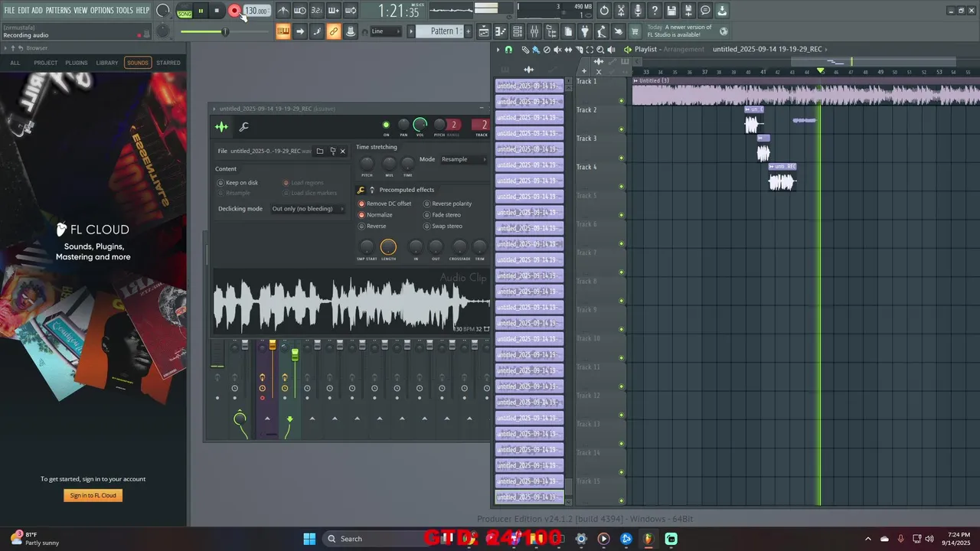This screenshot has width=980, height=551.
Task: Open the PATTERNS menu
Action: click(x=58, y=11)
